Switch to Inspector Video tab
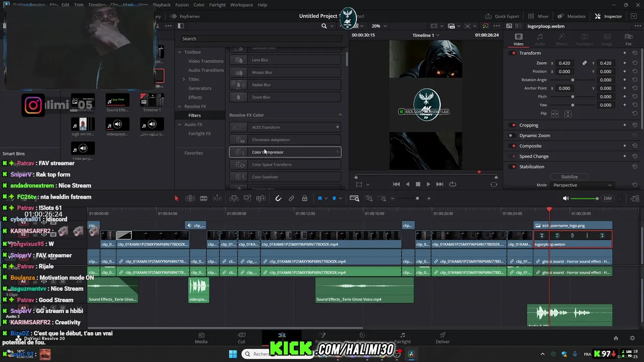 tap(518, 39)
